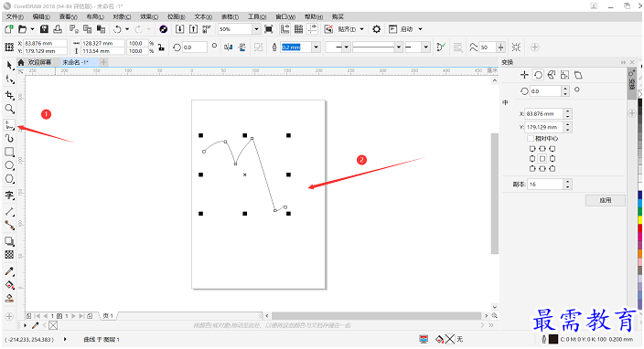Select the Zoom tool in the toolbox

coord(9,109)
